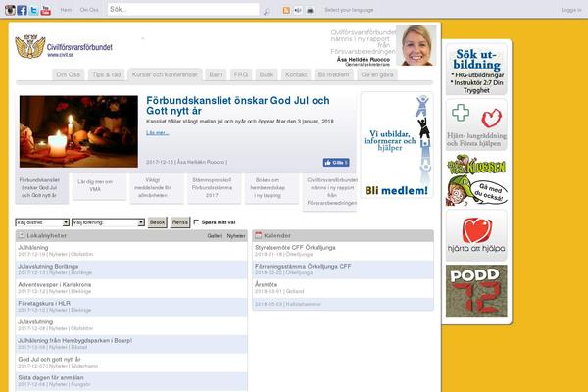The width and height of the screenshot is (588, 392).
Task: Click the candle Christmas article image
Action: [x=78, y=131]
